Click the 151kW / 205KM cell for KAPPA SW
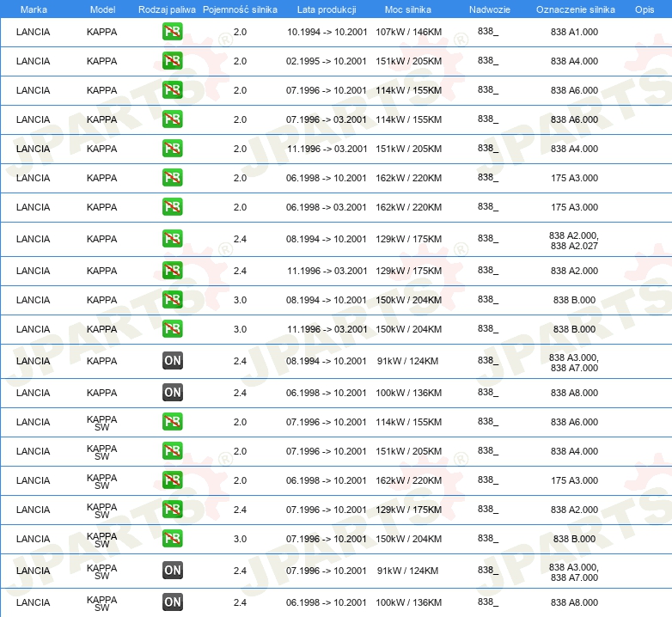The image size is (672, 617). [408, 451]
